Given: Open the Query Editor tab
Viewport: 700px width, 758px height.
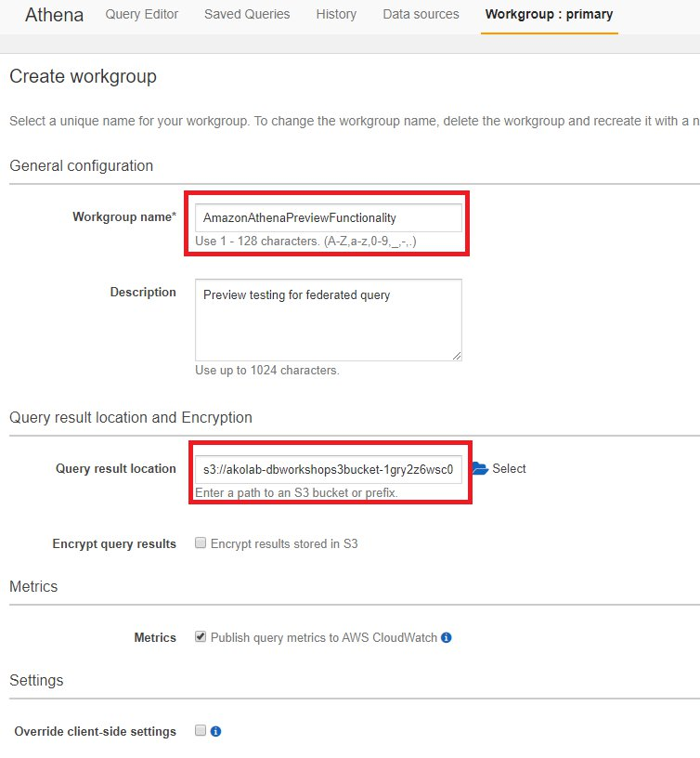Looking at the screenshot, I should tap(141, 15).
